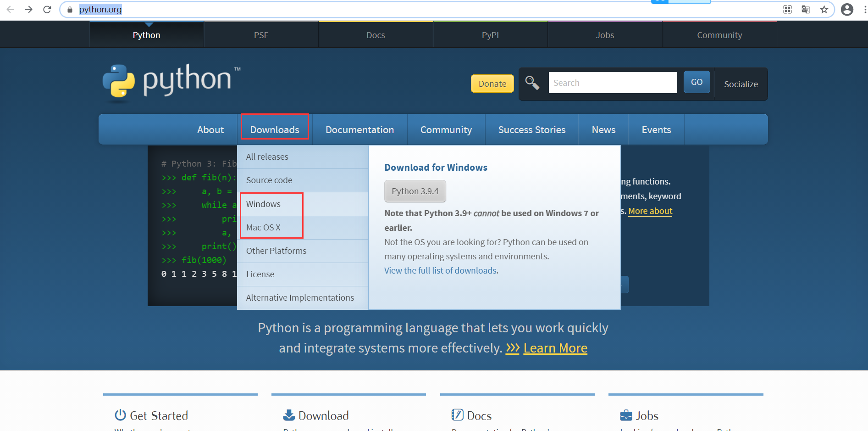Viewport: 868px width, 431px height.
Task: Click the Python 3.9.4 download button
Action: click(x=415, y=191)
